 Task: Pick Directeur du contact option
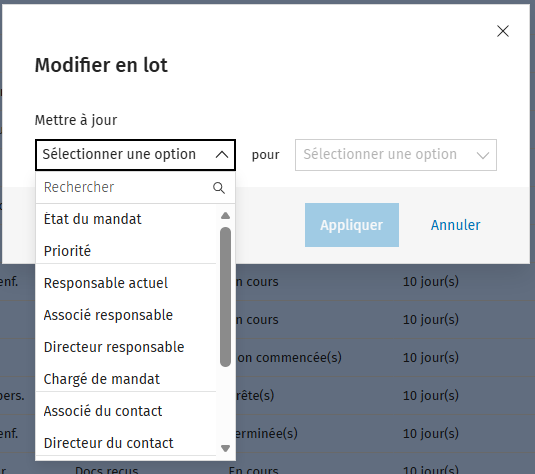(126, 443)
